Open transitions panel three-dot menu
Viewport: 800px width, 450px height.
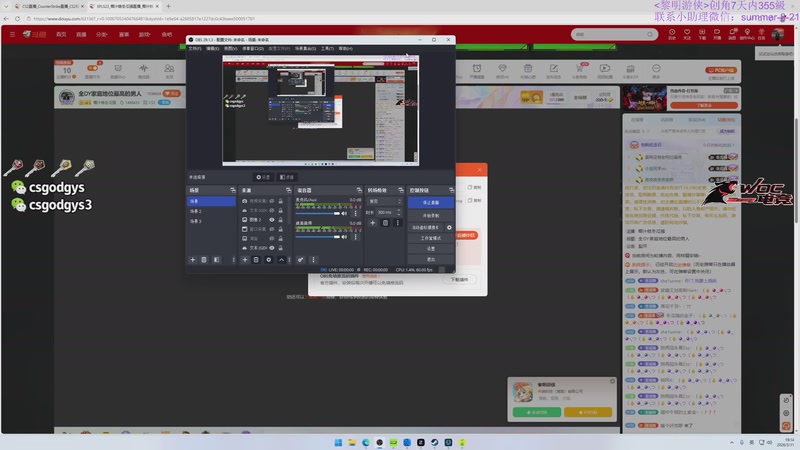(397, 223)
